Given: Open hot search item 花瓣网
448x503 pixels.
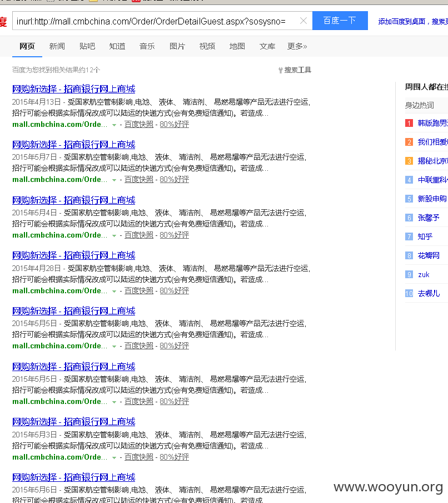Looking at the screenshot, I should pos(429,255).
